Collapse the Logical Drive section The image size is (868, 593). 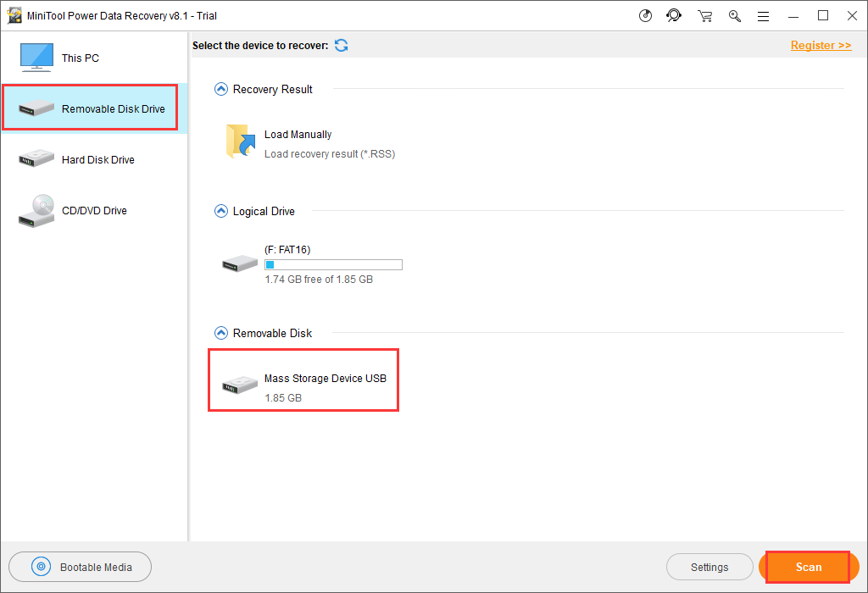click(221, 211)
